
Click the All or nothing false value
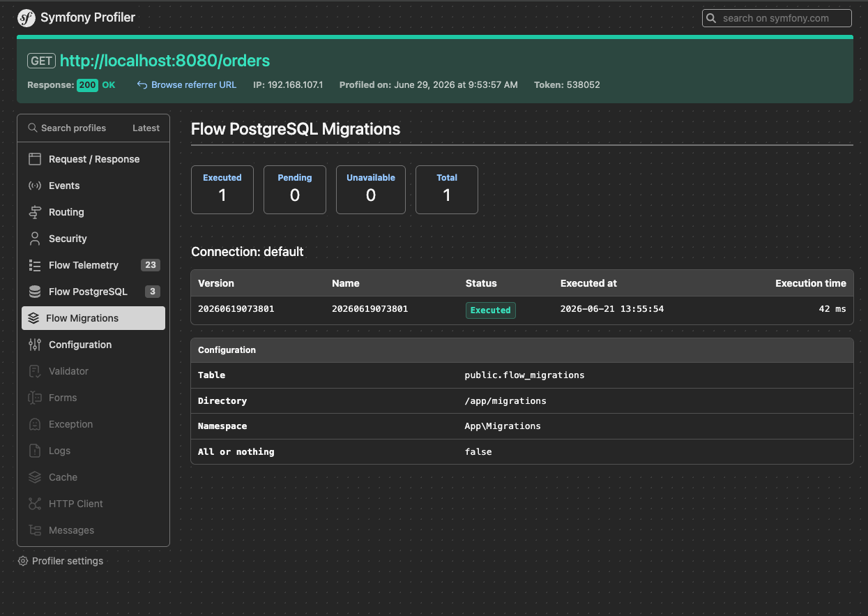point(478,452)
